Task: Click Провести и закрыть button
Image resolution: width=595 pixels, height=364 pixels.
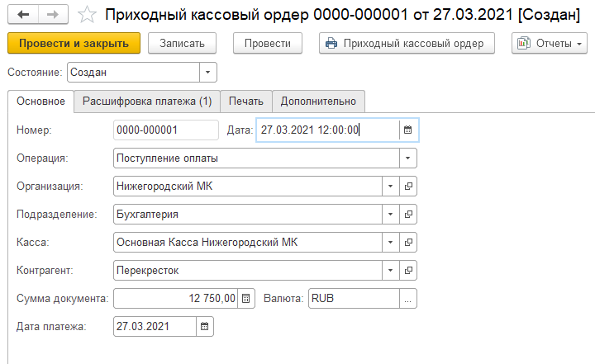Action: [x=74, y=43]
